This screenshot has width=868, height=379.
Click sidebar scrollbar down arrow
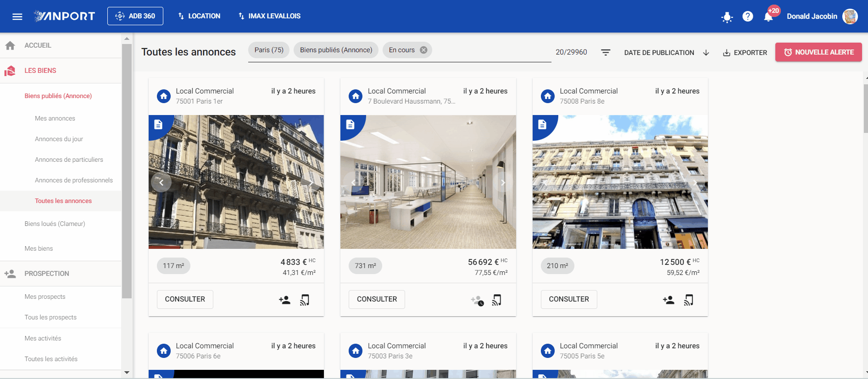[127, 373]
